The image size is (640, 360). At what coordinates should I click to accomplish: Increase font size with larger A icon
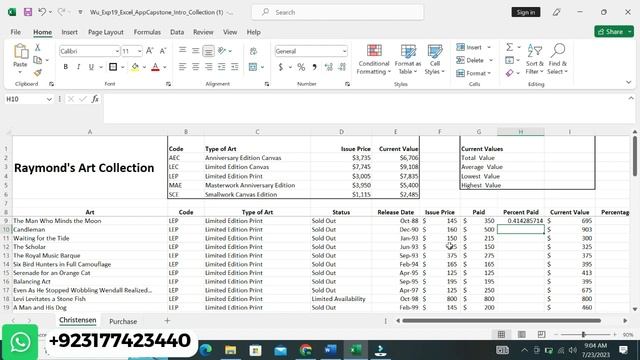149,51
